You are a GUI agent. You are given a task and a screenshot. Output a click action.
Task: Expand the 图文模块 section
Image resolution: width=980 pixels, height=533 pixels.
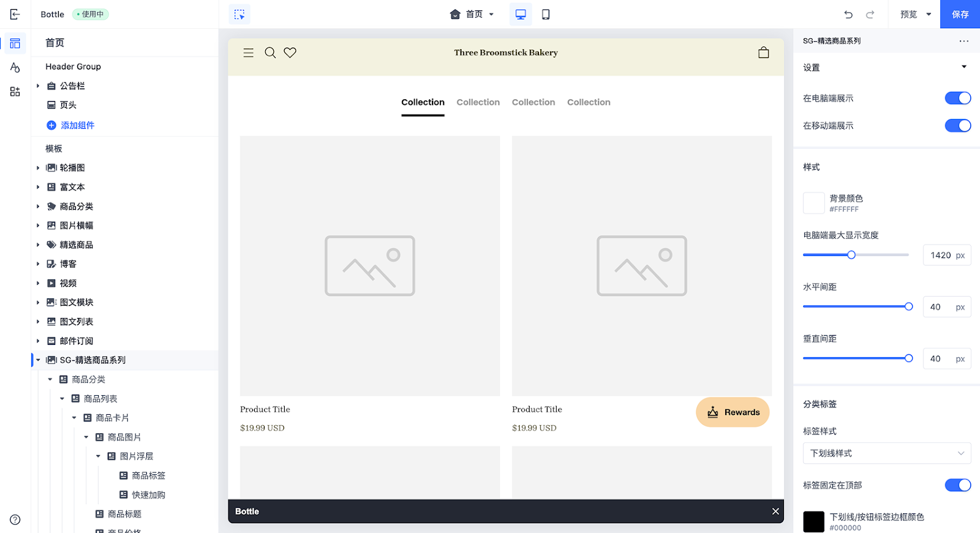[x=38, y=303]
